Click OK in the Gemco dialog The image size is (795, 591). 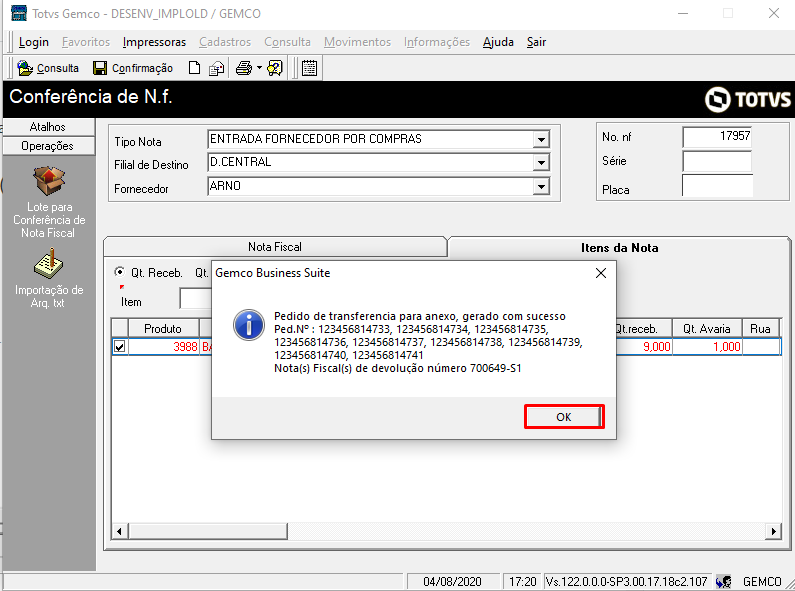[x=564, y=417]
